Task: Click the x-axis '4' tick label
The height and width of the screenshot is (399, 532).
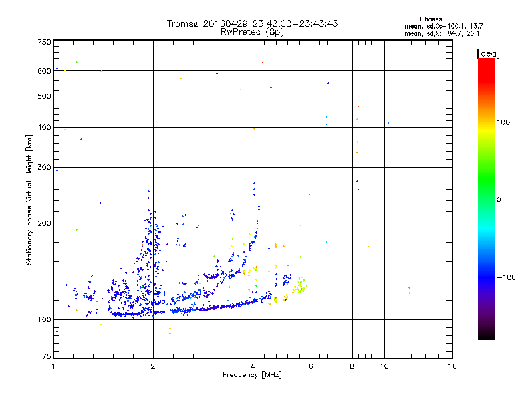Action: (x=253, y=366)
